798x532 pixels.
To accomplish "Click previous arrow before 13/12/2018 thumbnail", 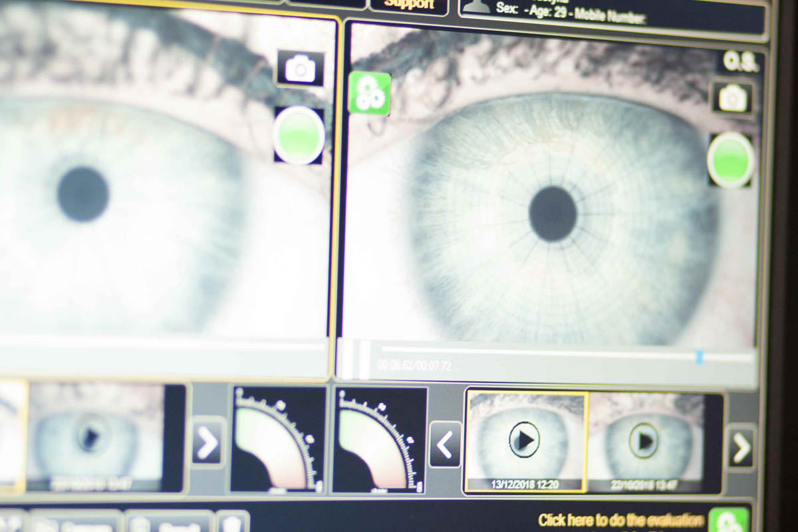I will 445,444.
